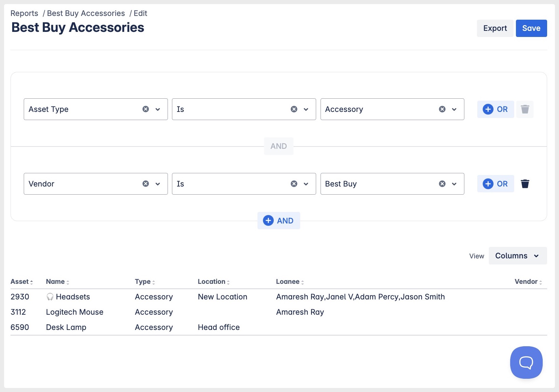Expand the first row's Is operator dropdown
The height and width of the screenshot is (392, 559).
coord(306,109)
